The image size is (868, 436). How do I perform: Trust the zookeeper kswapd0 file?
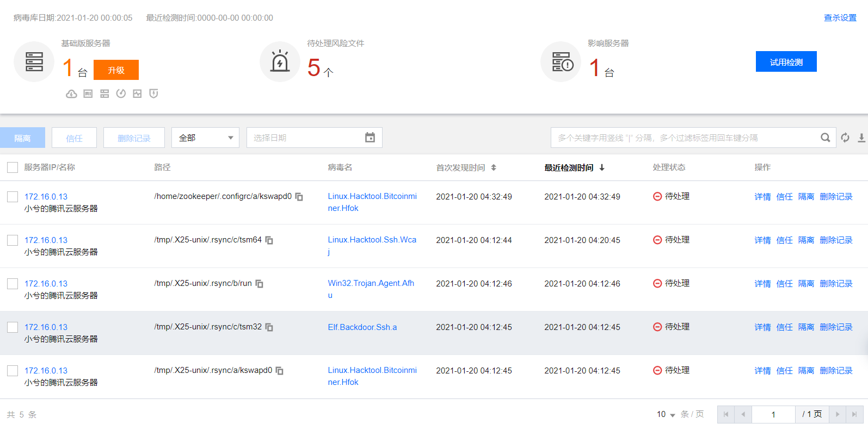click(x=784, y=197)
